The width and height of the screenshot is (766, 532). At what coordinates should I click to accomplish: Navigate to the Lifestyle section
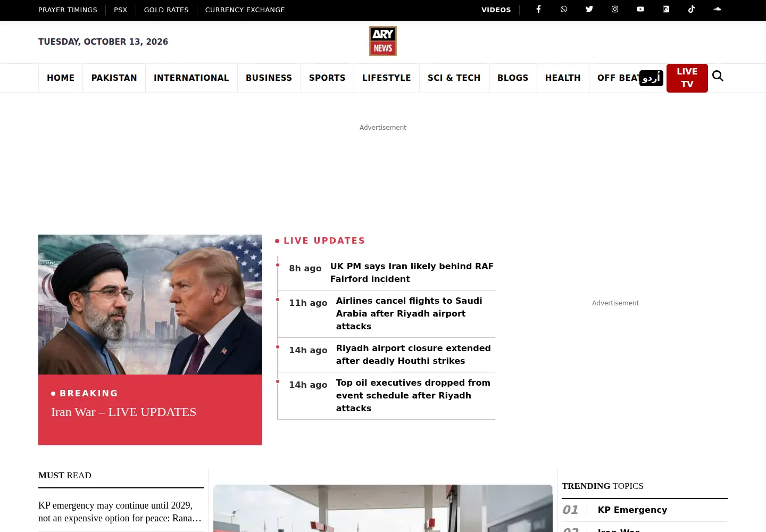[x=387, y=78]
